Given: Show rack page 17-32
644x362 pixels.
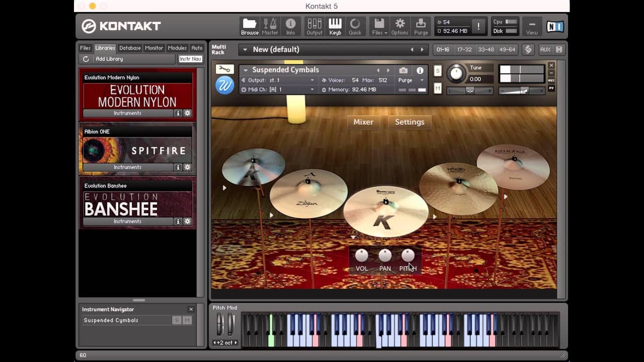Looking at the screenshot, I should tap(464, 49).
